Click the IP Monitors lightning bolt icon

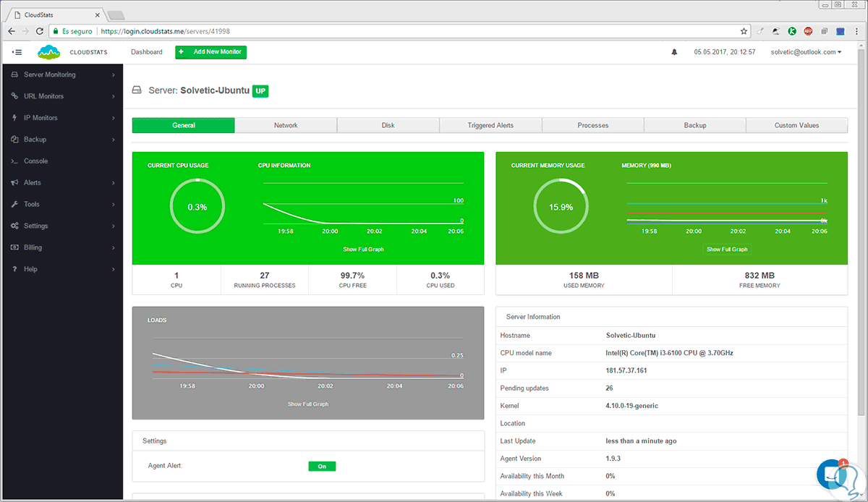click(14, 118)
